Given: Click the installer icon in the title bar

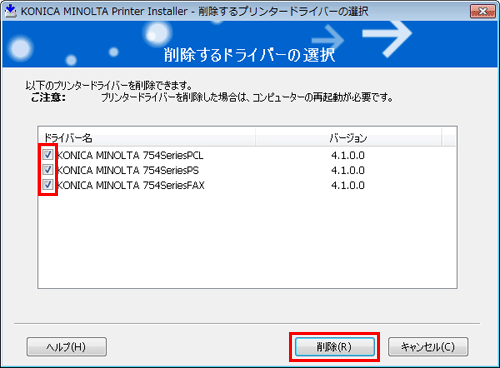Looking at the screenshot, I should pos(11,11).
